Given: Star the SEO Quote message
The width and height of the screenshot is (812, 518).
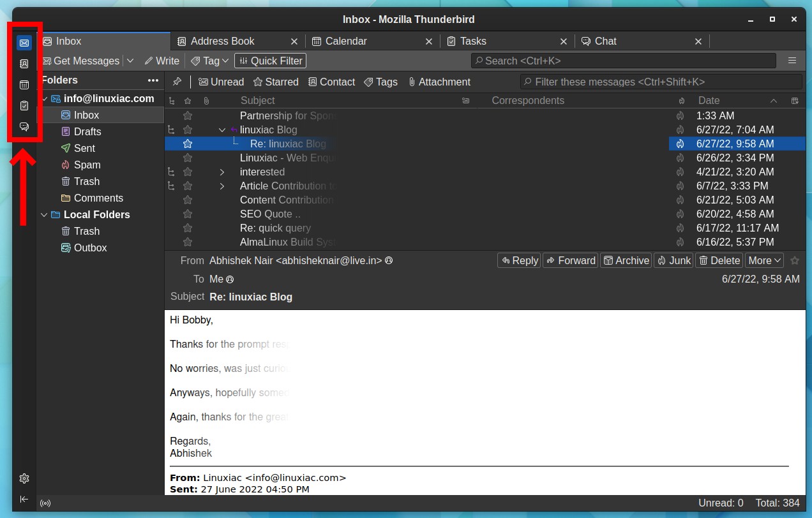Looking at the screenshot, I should [188, 214].
